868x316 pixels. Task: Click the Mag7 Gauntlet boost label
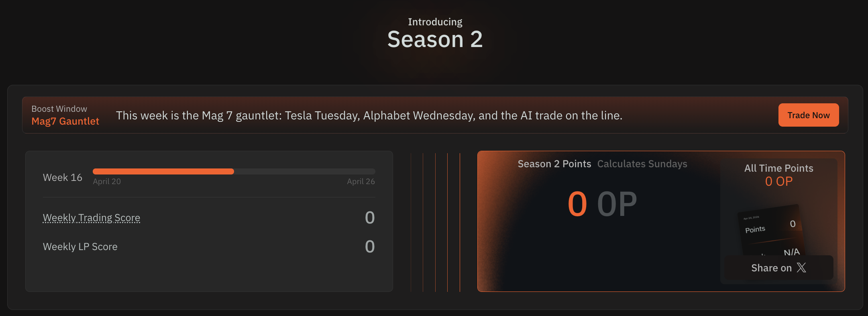[65, 121]
